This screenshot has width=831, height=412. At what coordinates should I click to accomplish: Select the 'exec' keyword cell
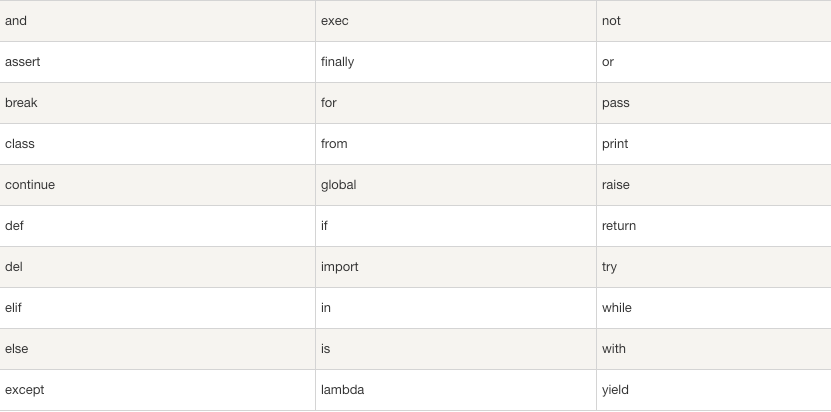(335, 21)
